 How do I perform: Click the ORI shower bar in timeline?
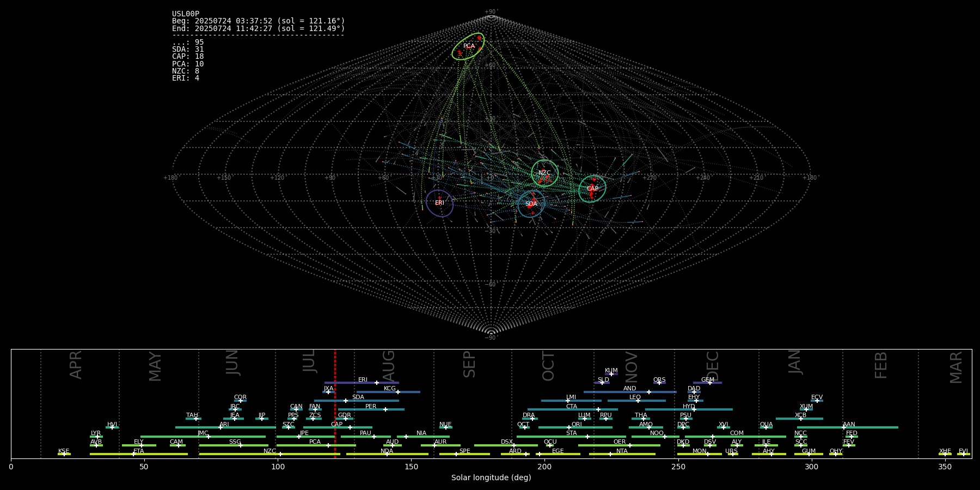click(x=575, y=427)
